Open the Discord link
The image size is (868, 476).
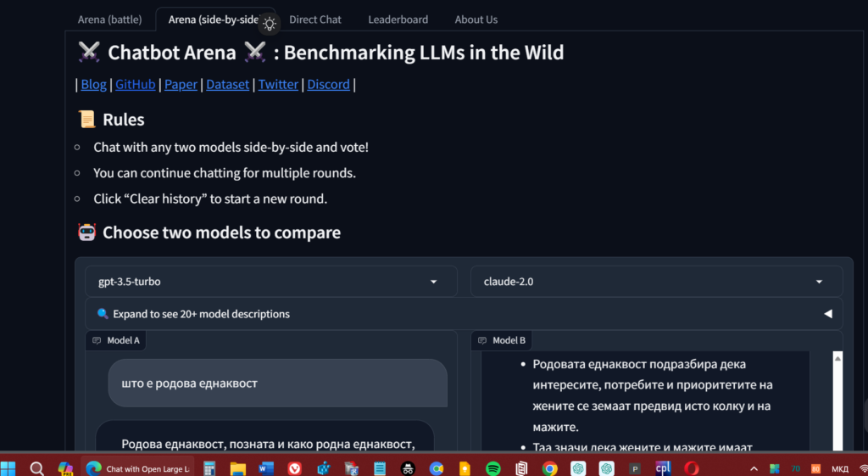tap(328, 84)
